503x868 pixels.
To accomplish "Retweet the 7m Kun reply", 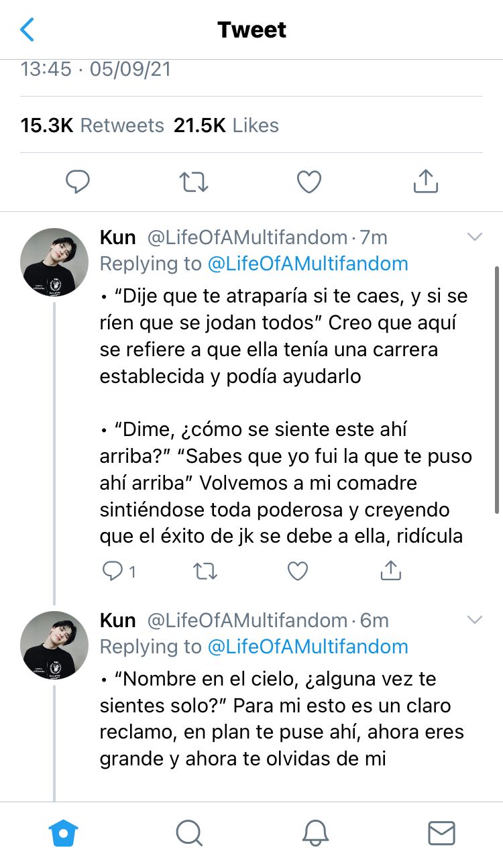I will point(205,571).
